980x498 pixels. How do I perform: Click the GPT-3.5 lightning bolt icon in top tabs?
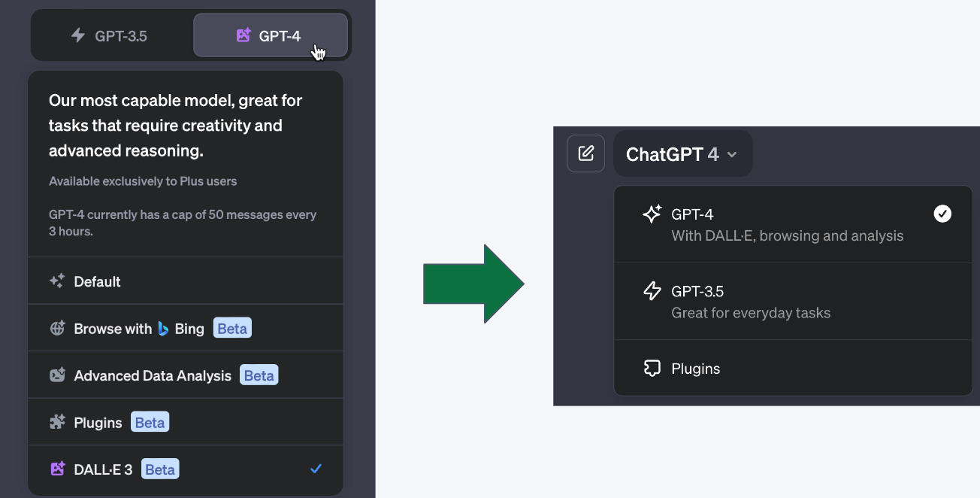tap(77, 35)
